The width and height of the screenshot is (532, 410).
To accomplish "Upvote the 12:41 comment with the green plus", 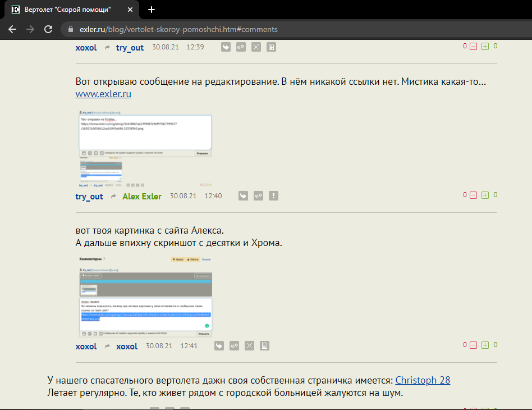I will [x=485, y=345].
